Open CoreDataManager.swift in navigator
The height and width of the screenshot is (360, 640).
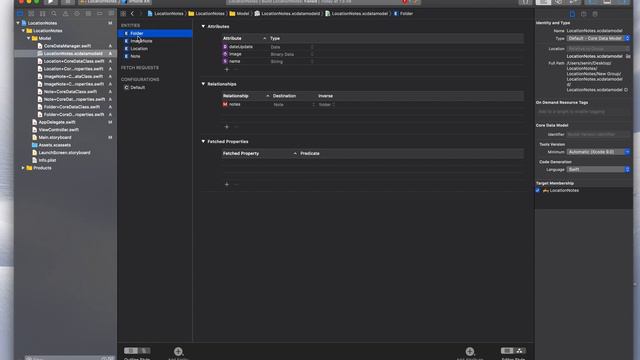(67, 46)
